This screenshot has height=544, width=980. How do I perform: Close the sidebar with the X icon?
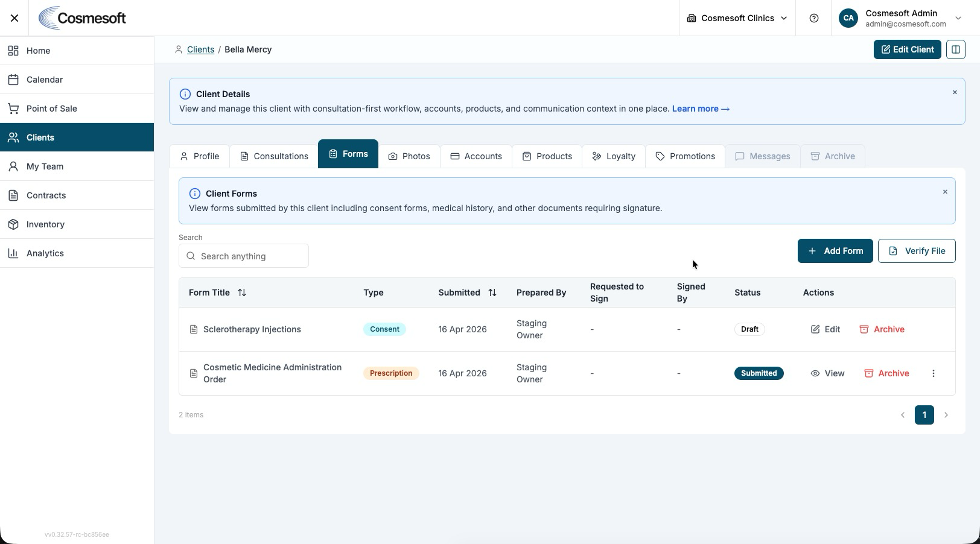[14, 18]
